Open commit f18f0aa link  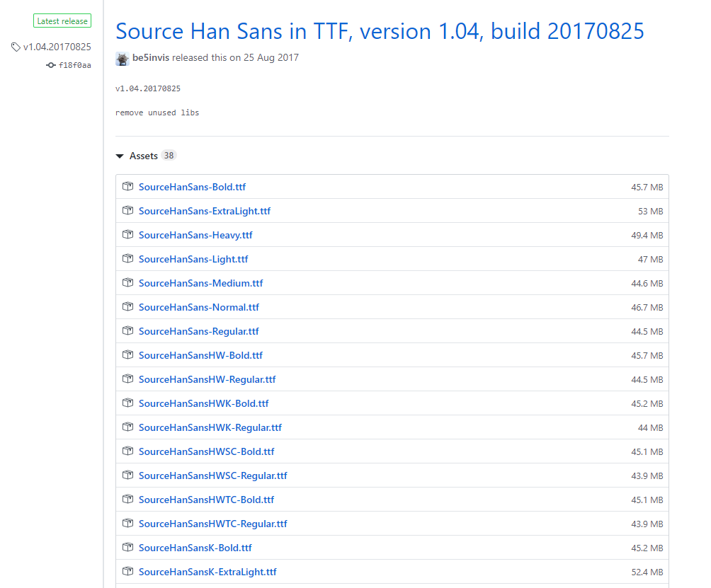[75, 65]
